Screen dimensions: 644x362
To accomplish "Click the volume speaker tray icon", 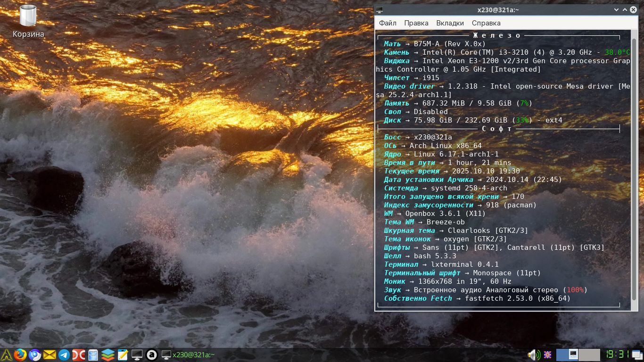I will pyautogui.click(x=533, y=355).
